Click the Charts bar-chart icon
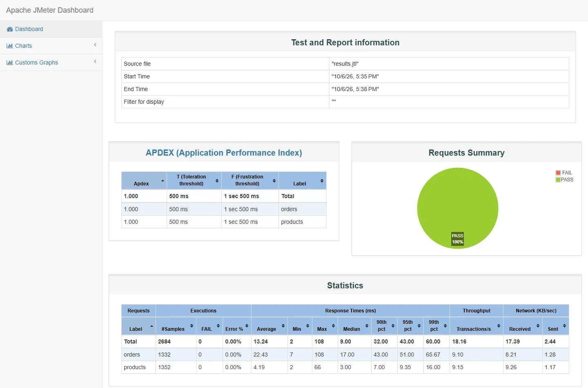Screen dimensions: 588x388 coord(10,46)
